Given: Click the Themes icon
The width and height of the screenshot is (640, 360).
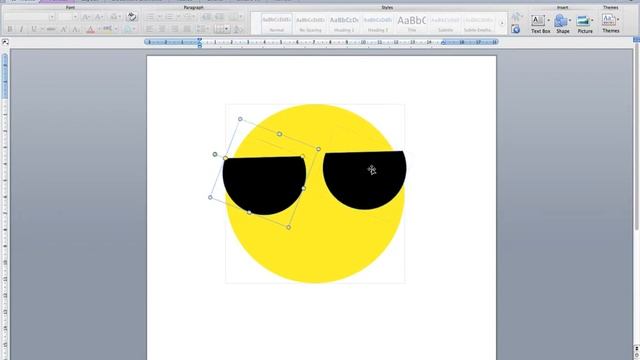Looking at the screenshot, I should 608,20.
